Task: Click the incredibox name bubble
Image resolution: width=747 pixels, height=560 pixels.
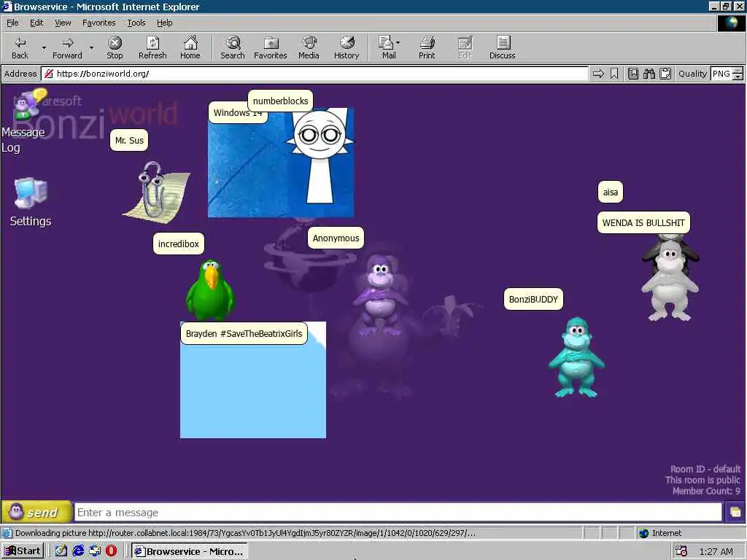Action: click(178, 244)
